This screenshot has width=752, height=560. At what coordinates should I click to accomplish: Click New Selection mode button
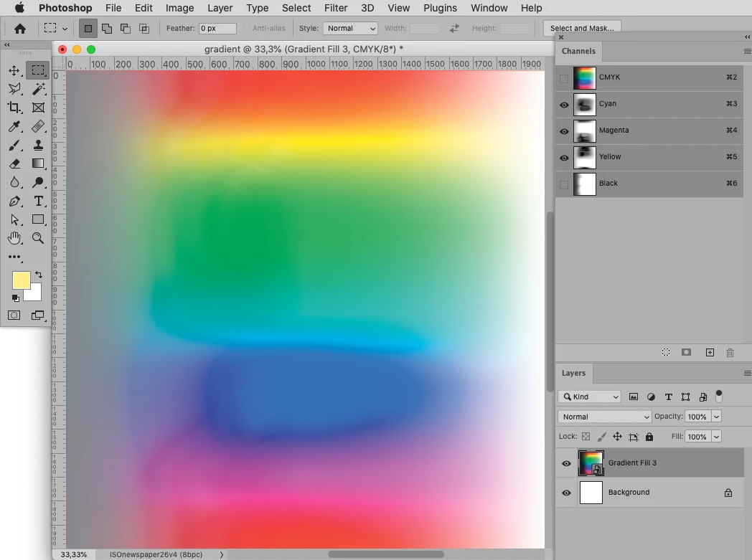click(88, 29)
